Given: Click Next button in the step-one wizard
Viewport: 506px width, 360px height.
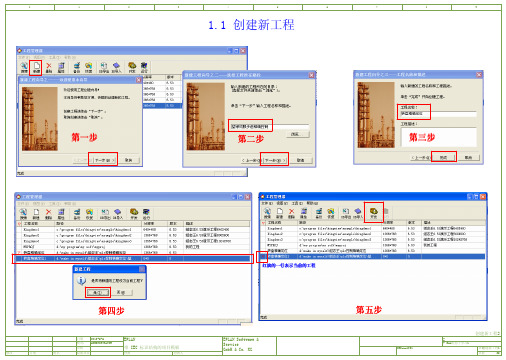Looking at the screenshot, I should (103, 160).
